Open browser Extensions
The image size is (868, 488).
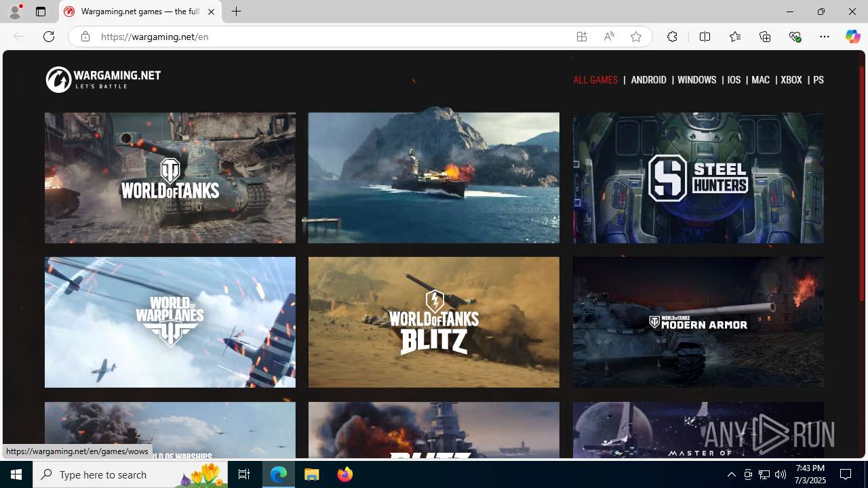point(672,37)
